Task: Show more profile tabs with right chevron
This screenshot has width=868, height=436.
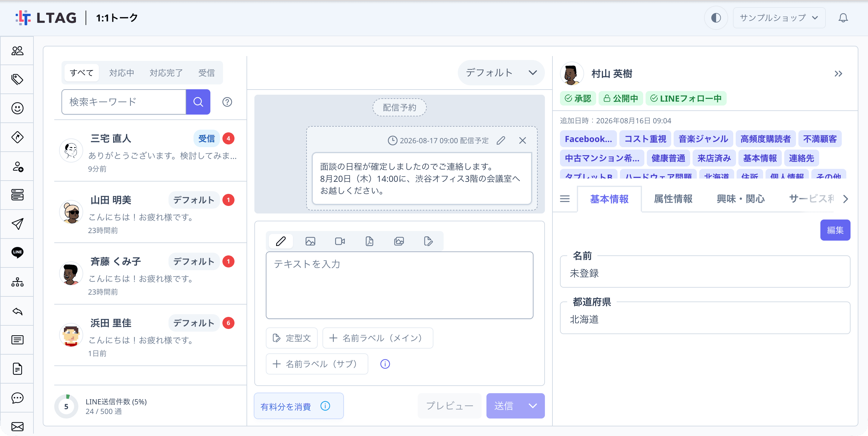Action: coord(845,199)
